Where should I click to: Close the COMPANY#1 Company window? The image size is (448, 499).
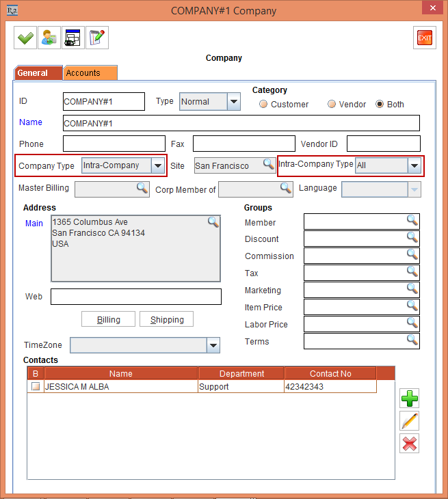click(433, 8)
